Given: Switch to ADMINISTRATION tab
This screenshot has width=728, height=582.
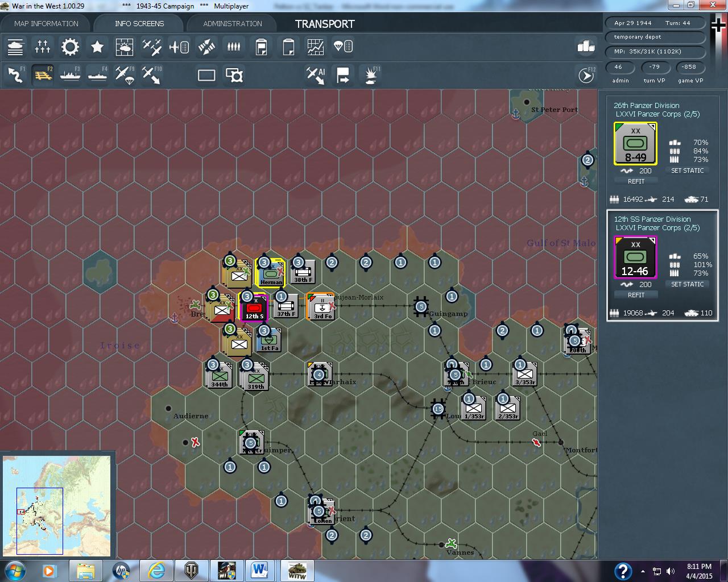Looking at the screenshot, I should [233, 24].
